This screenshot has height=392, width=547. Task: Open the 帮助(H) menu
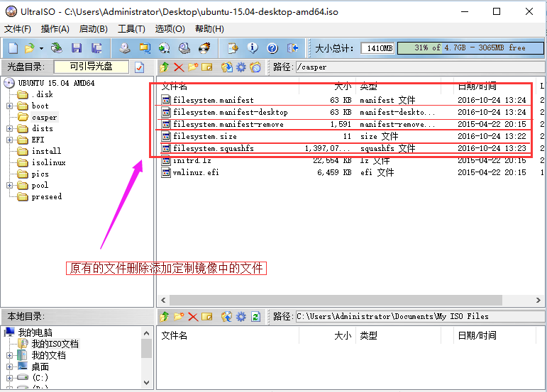coord(209,29)
